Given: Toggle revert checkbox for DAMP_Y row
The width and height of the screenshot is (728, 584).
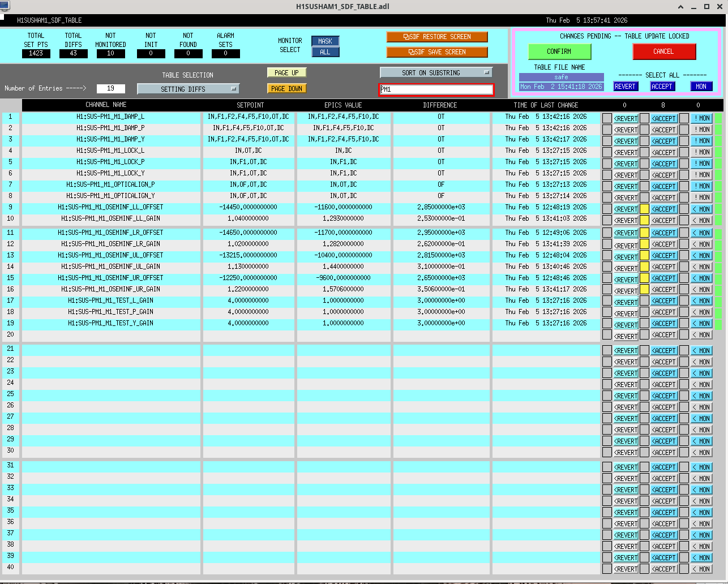Looking at the screenshot, I should point(607,141).
